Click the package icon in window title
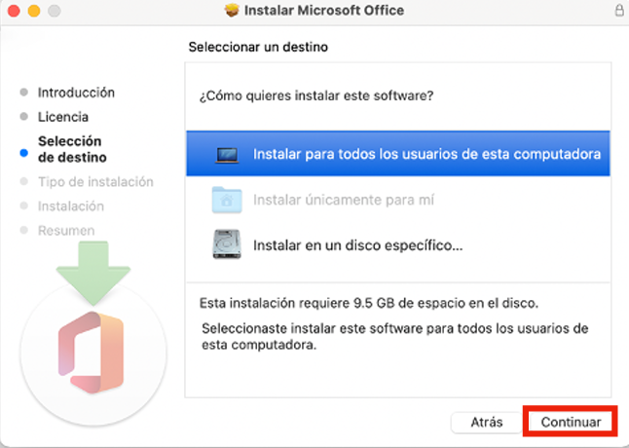629x448 pixels. [x=232, y=10]
